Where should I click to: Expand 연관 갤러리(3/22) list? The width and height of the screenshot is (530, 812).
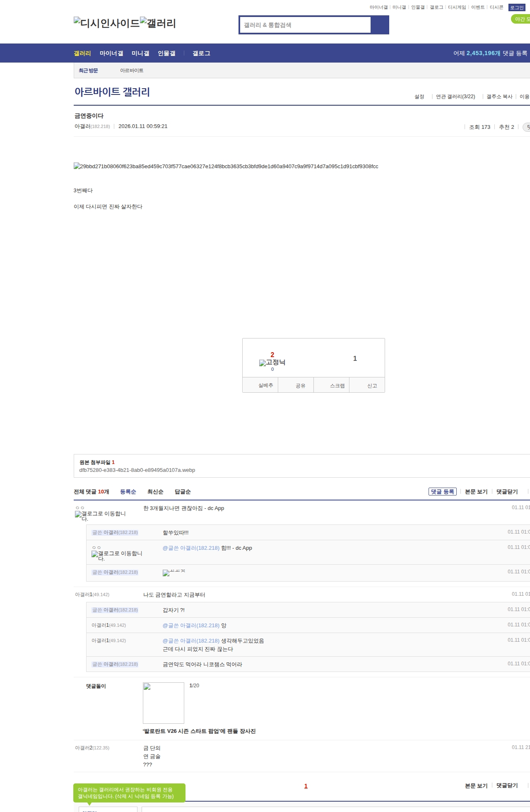[455, 97]
